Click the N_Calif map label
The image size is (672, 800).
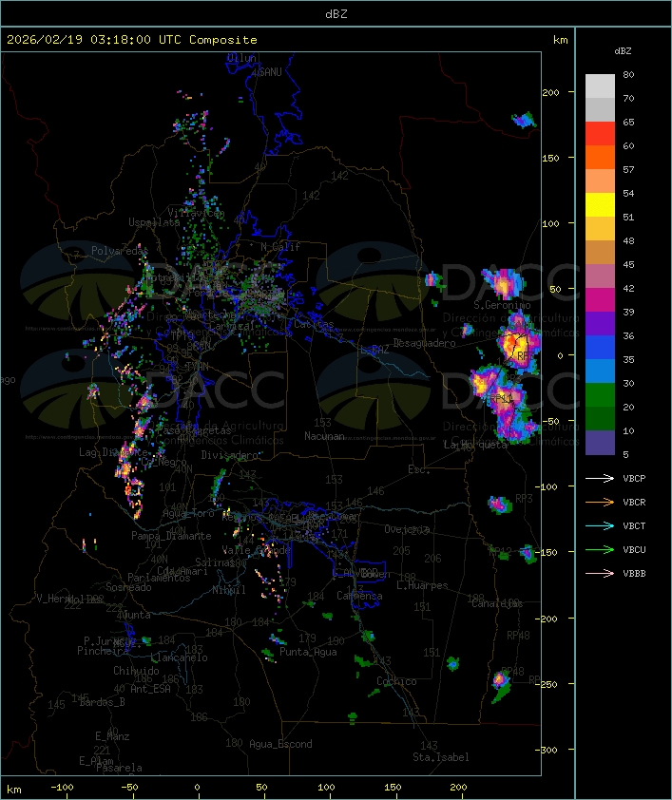(280, 247)
